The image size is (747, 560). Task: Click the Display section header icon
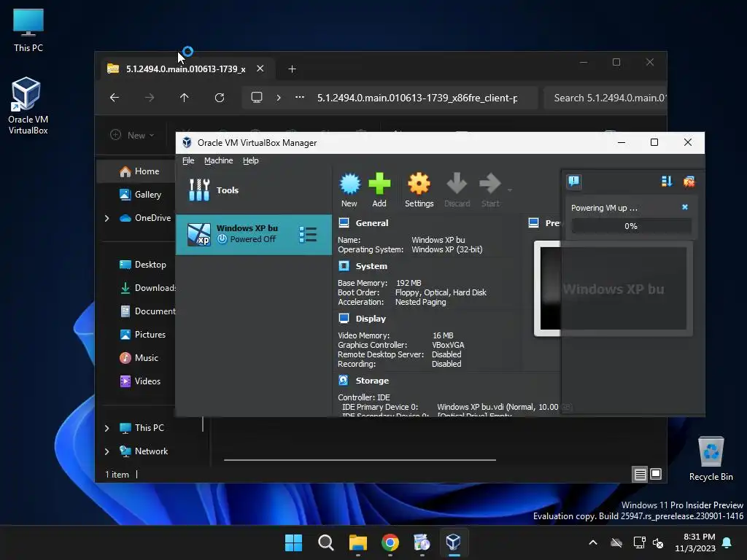coord(344,319)
